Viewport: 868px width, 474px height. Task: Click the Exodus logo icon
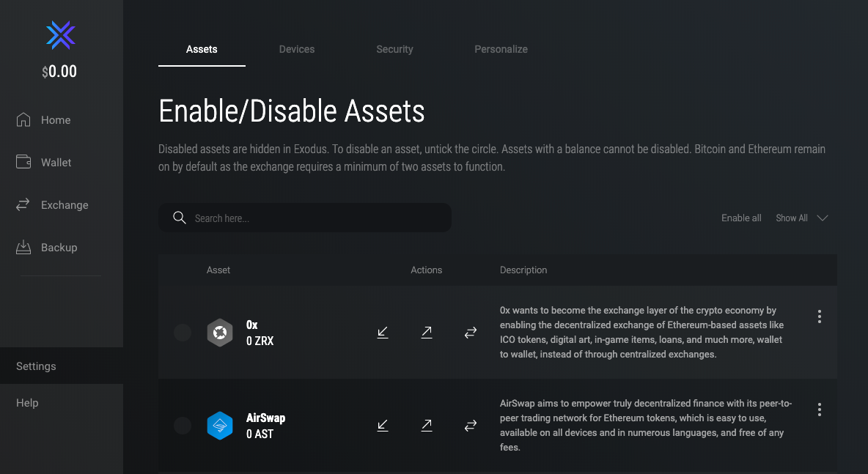coord(60,35)
